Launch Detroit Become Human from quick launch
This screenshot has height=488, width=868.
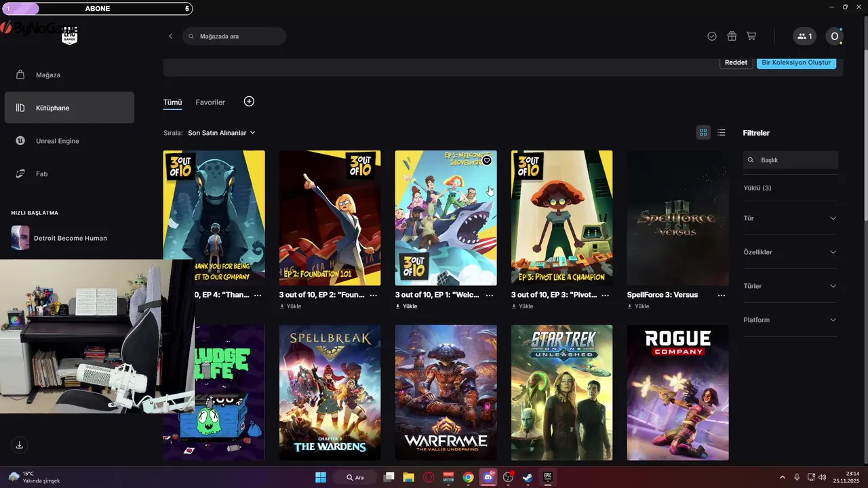69,238
